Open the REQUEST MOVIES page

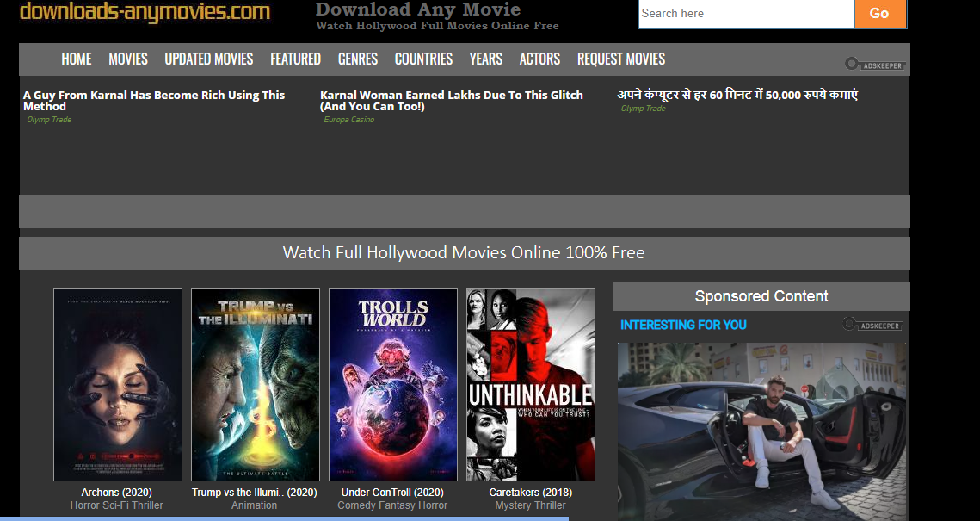pos(620,59)
